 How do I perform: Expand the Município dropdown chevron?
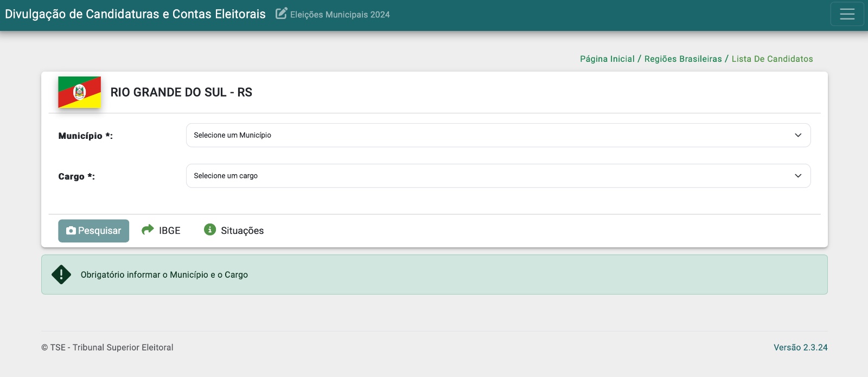click(798, 135)
